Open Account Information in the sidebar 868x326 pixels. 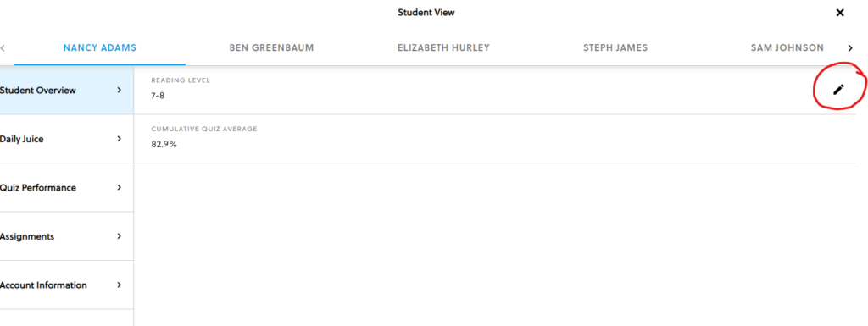(66, 285)
